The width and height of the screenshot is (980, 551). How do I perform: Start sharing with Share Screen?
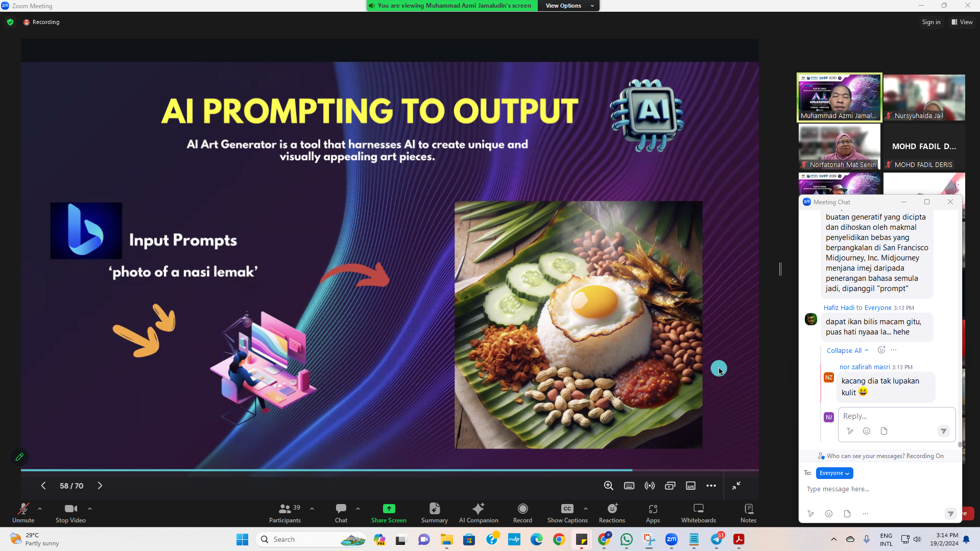[x=389, y=513]
